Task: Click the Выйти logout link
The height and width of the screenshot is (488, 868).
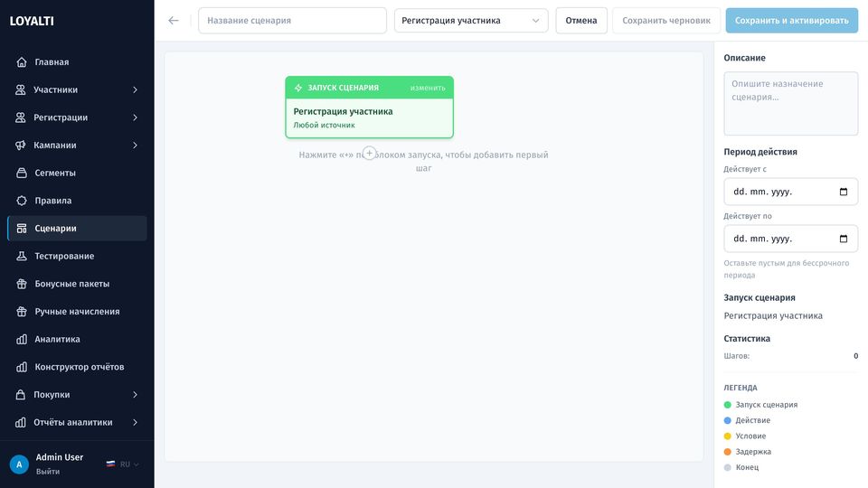Action: click(48, 472)
